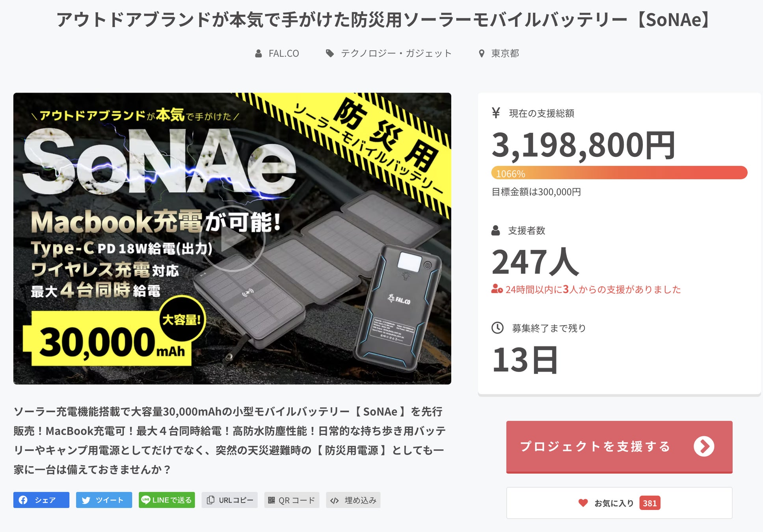Click the LINE logo icon

tap(146, 500)
